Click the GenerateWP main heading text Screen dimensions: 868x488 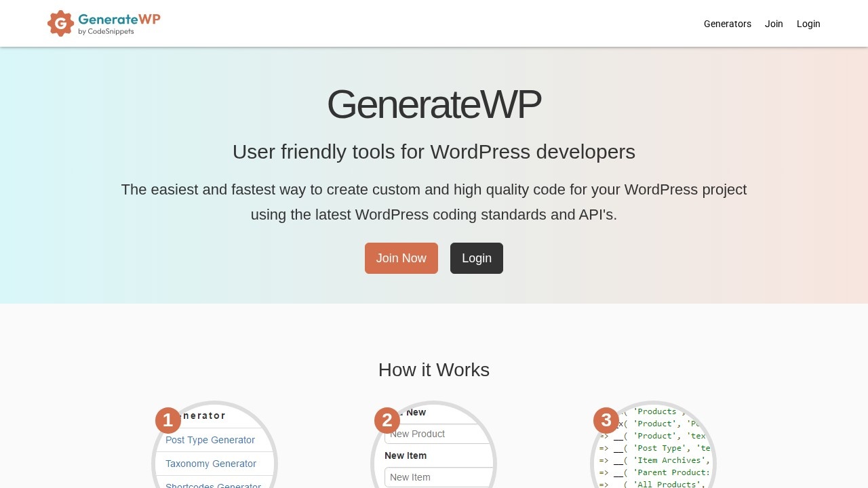pyautogui.click(x=434, y=104)
